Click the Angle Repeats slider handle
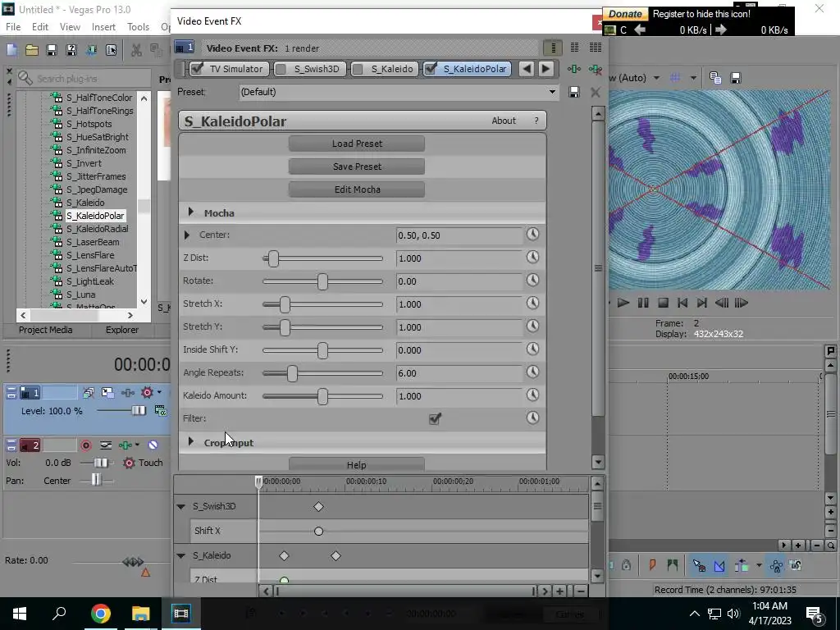 (x=292, y=373)
